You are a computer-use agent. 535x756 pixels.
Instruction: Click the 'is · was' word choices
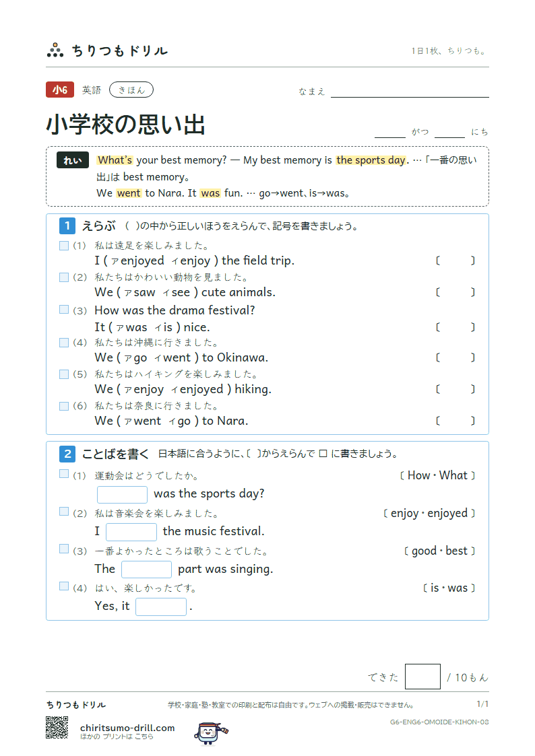(449, 588)
